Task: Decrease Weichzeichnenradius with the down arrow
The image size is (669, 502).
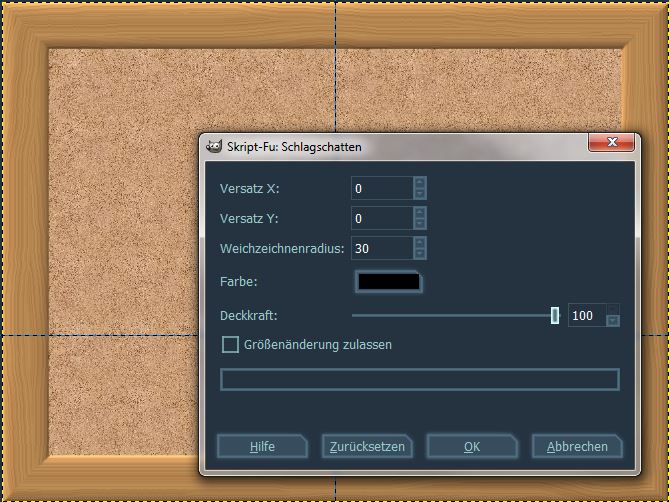Action: pyautogui.click(x=420, y=253)
